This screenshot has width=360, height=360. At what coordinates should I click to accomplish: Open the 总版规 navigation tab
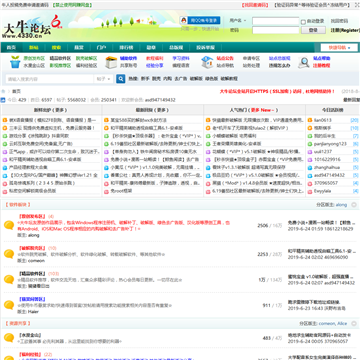[176, 47]
